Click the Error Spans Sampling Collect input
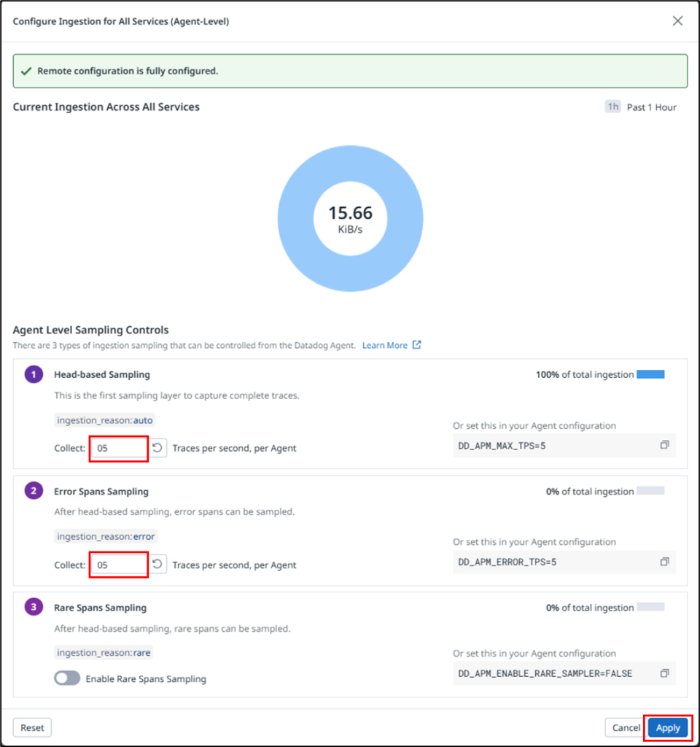The width and height of the screenshot is (700, 747). (x=120, y=565)
